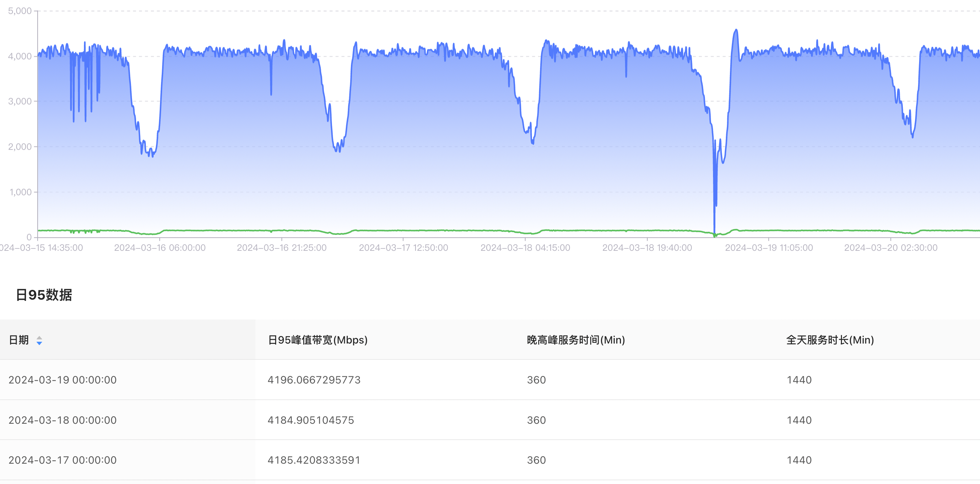This screenshot has width=980, height=484.
Task: Click x-axis label 2024-03-16 21:25:00
Action: pyautogui.click(x=282, y=248)
